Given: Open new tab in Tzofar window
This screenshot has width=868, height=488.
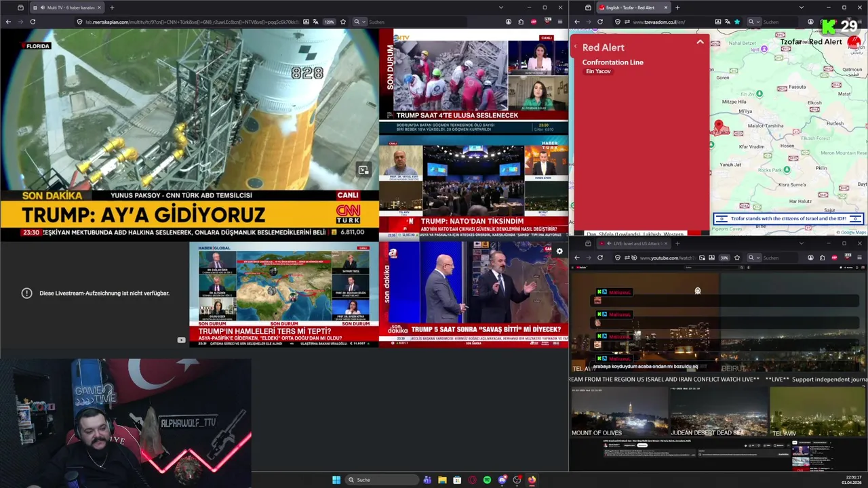Looking at the screenshot, I should tap(679, 7).
